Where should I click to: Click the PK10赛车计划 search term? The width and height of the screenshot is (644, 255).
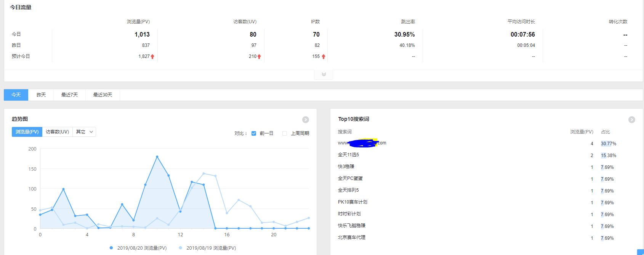(352, 202)
